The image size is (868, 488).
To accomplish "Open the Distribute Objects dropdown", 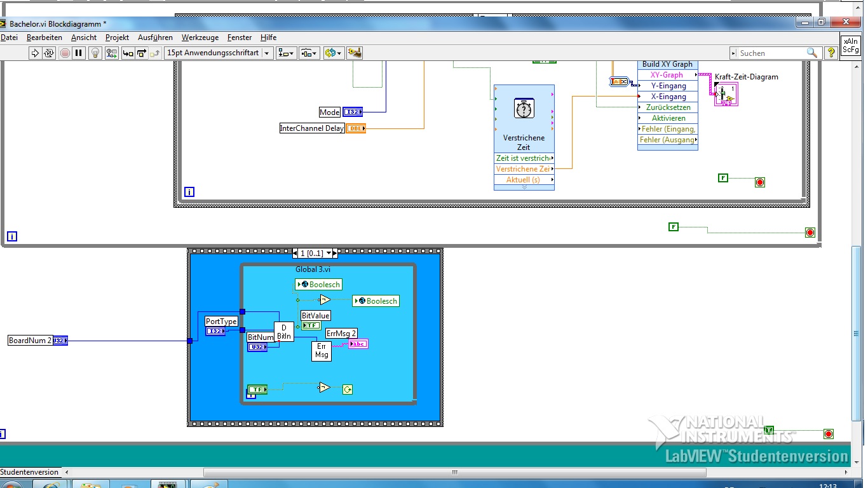I will point(309,53).
